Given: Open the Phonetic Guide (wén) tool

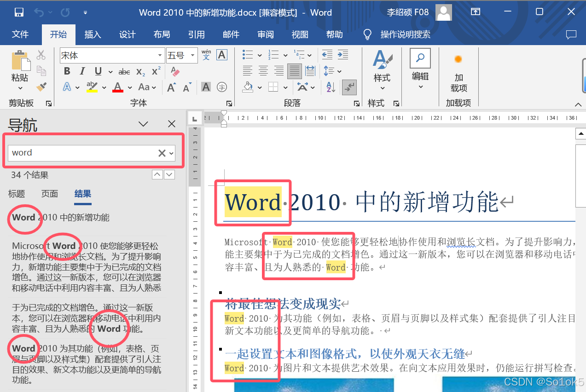Looking at the screenshot, I should (206, 55).
